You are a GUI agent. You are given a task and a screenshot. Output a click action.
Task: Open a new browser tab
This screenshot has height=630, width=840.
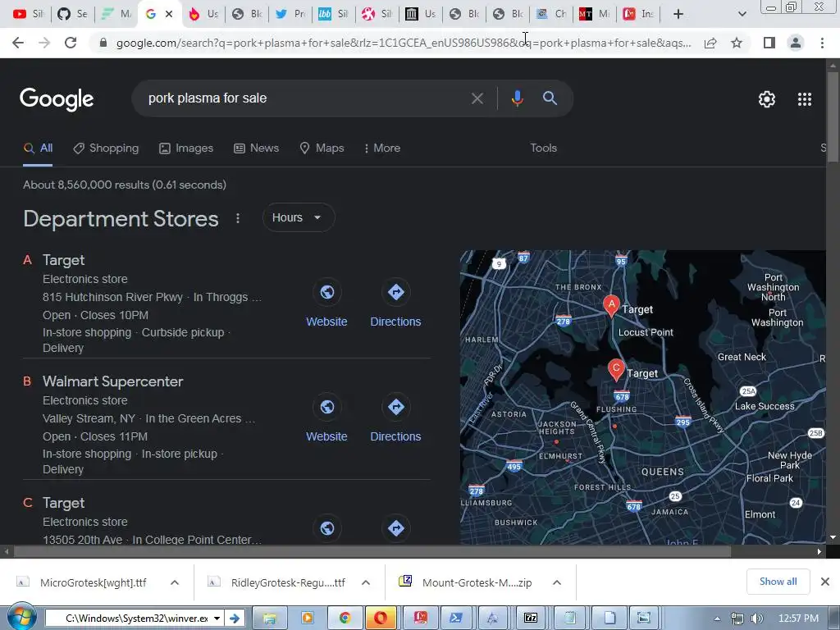[678, 14]
